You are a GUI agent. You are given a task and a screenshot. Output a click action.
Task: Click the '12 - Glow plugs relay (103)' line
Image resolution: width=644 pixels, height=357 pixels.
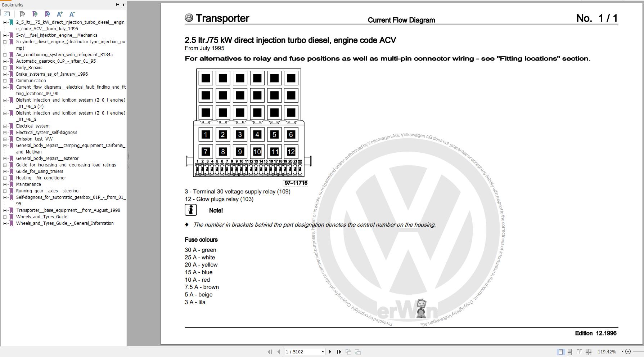(x=219, y=199)
